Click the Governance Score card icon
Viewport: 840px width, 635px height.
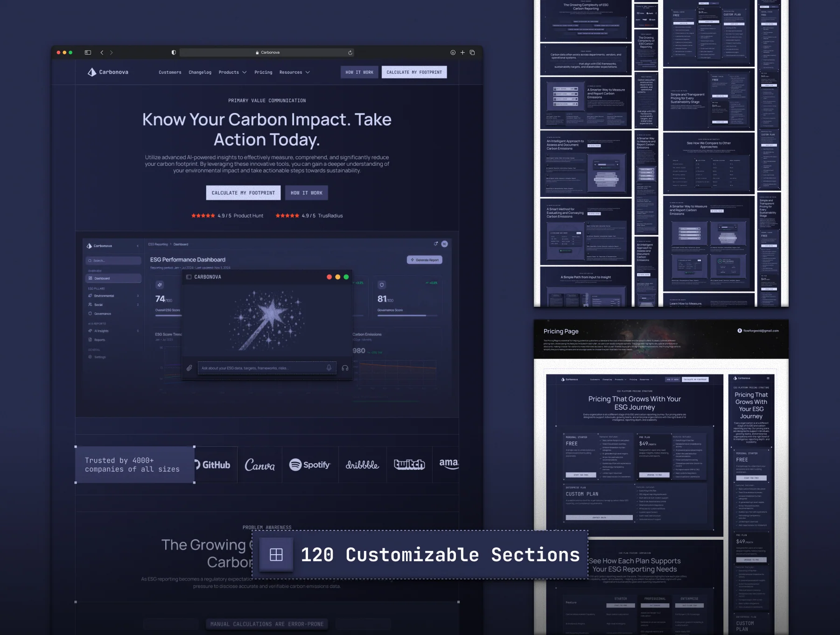(x=382, y=285)
